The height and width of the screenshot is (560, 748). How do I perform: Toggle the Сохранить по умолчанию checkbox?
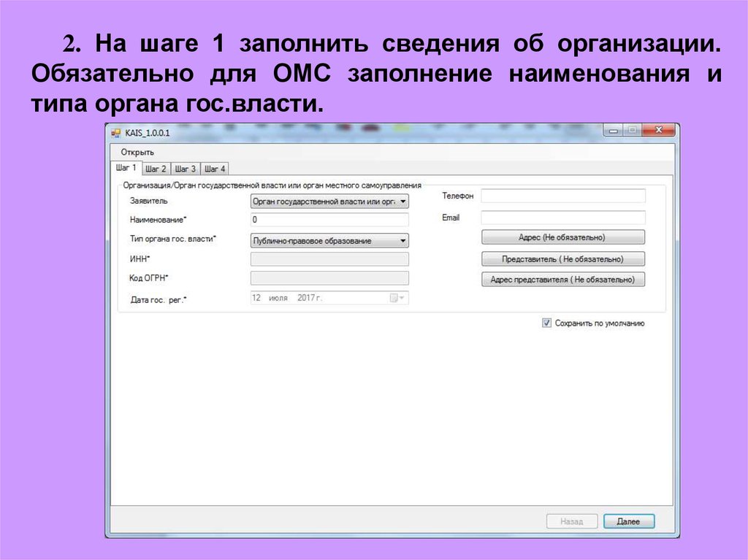click(546, 323)
